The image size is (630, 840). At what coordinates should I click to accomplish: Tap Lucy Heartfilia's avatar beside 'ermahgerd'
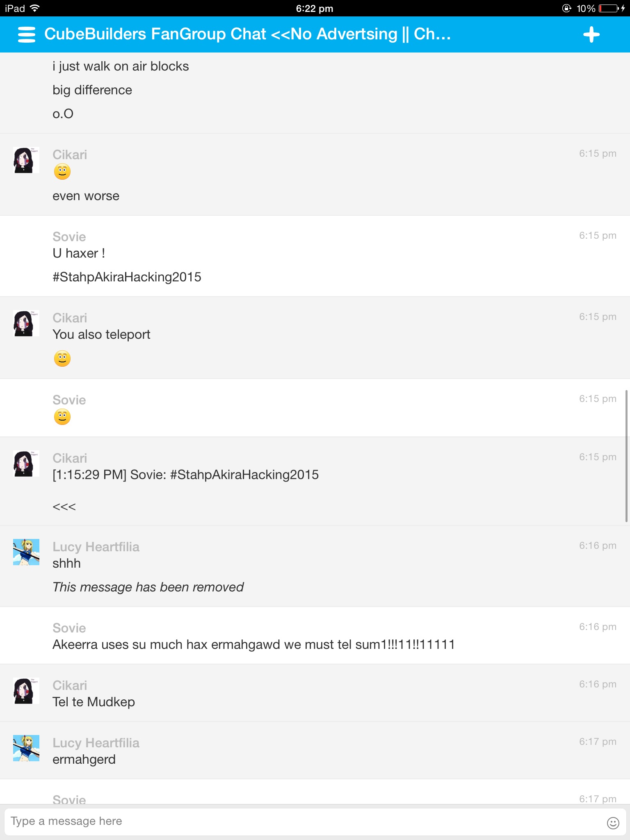26,748
